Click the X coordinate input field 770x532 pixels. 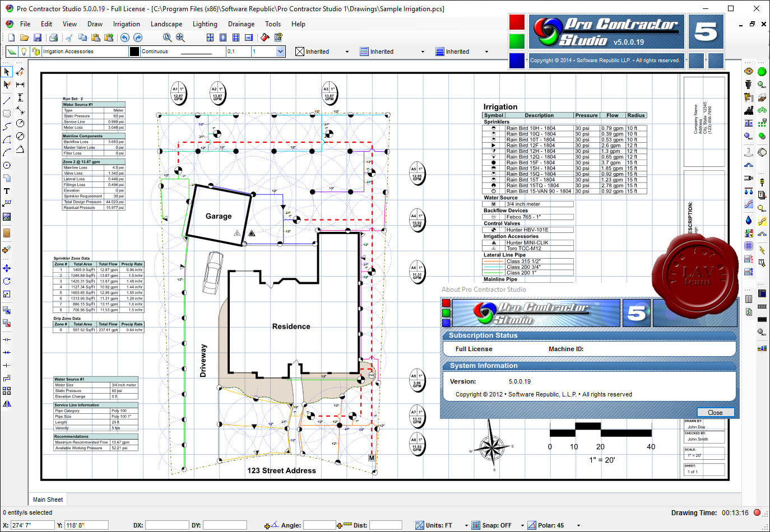coord(31,525)
